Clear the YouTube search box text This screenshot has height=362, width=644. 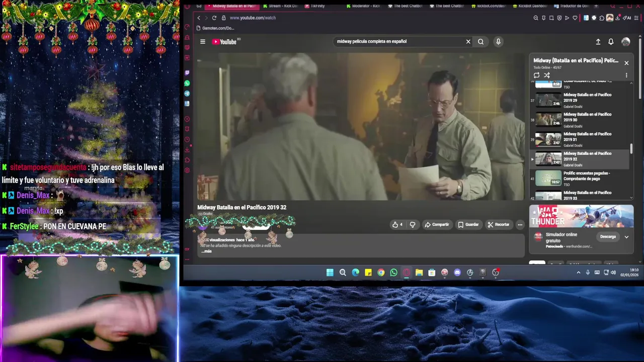[x=468, y=42]
